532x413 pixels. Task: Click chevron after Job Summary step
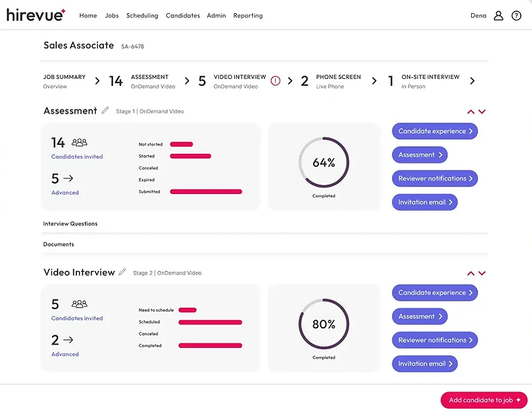coord(98,81)
